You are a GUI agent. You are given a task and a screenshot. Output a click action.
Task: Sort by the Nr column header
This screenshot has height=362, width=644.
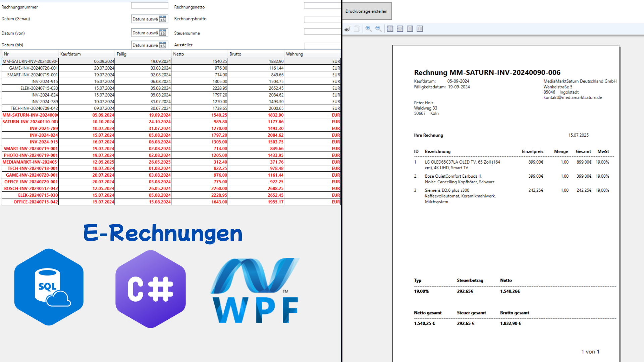(x=30, y=54)
